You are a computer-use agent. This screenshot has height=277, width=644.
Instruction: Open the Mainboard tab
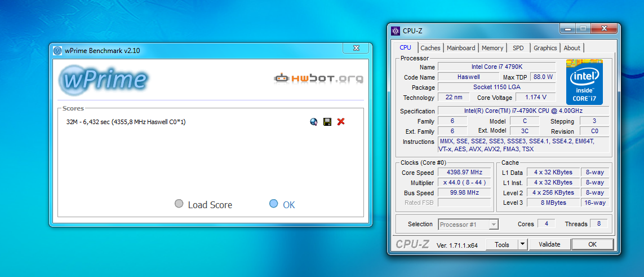(x=461, y=48)
